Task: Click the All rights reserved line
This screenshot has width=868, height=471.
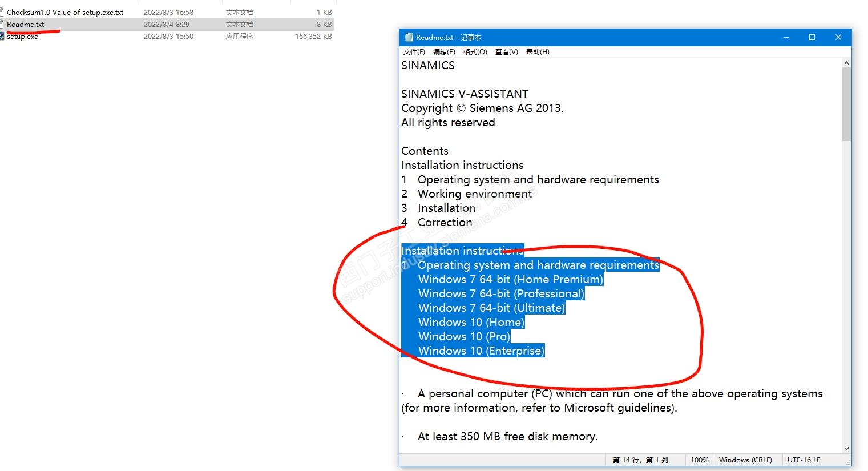Action: [448, 122]
